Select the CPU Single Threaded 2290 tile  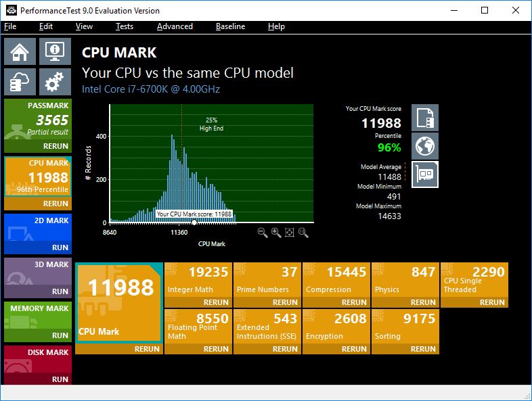coord(474,280)
